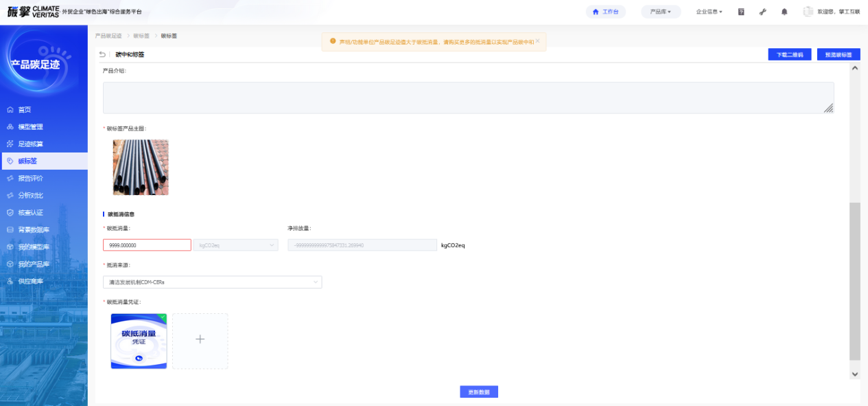This screenshot has height=406, width=868.
Task: Expand the 产品库 dropdown in header
Action: point(660,12)
